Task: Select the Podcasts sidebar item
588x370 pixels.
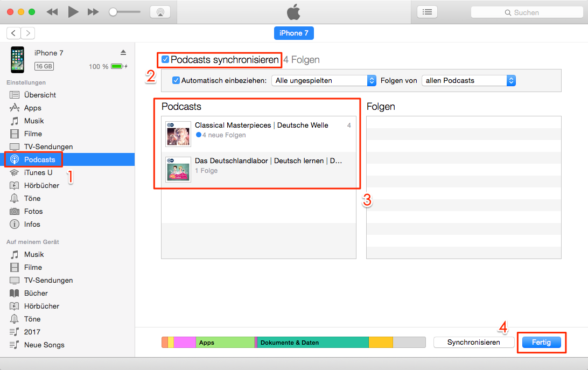Action: pos(67,159)
